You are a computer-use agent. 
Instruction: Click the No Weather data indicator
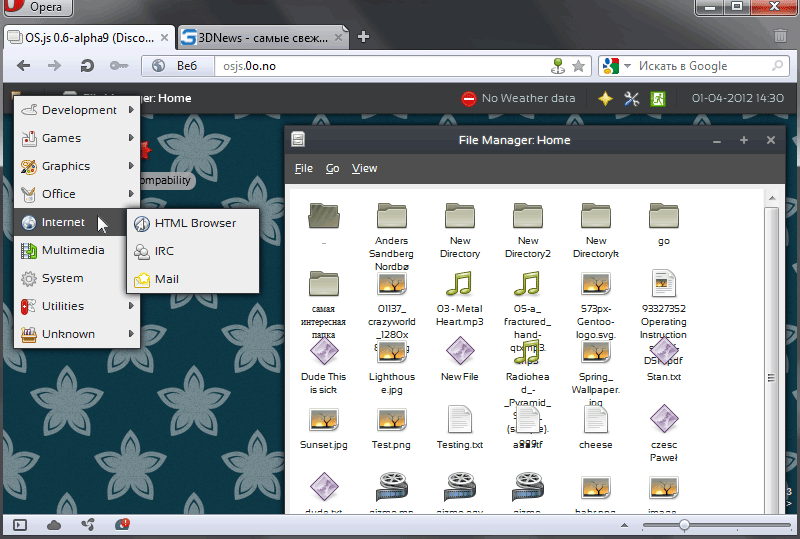click(518, 99)
